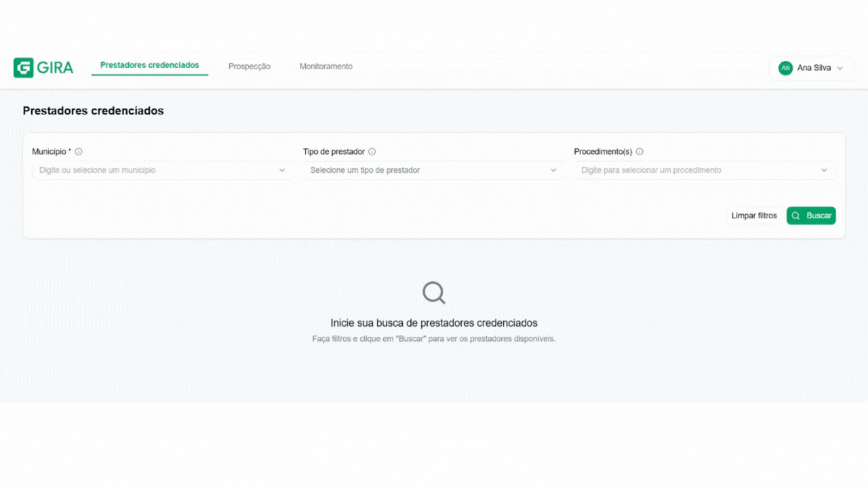Click the Procedimento search input field

[x=698, y=170]
